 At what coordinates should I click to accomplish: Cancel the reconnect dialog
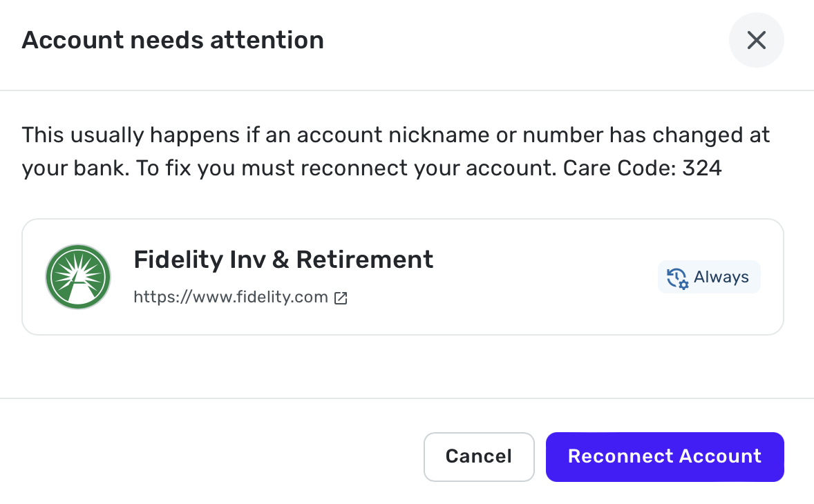coord(479,457)
